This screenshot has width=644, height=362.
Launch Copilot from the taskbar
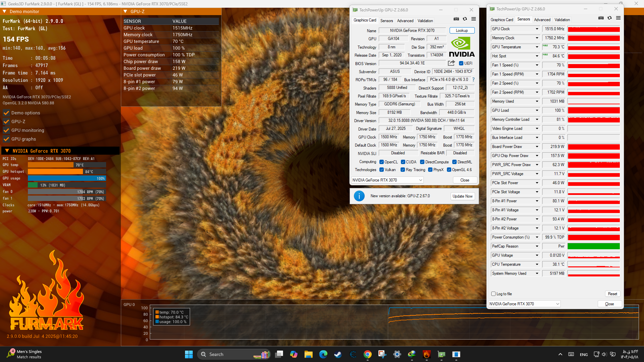pyautogui.click(x=294, y=354)
